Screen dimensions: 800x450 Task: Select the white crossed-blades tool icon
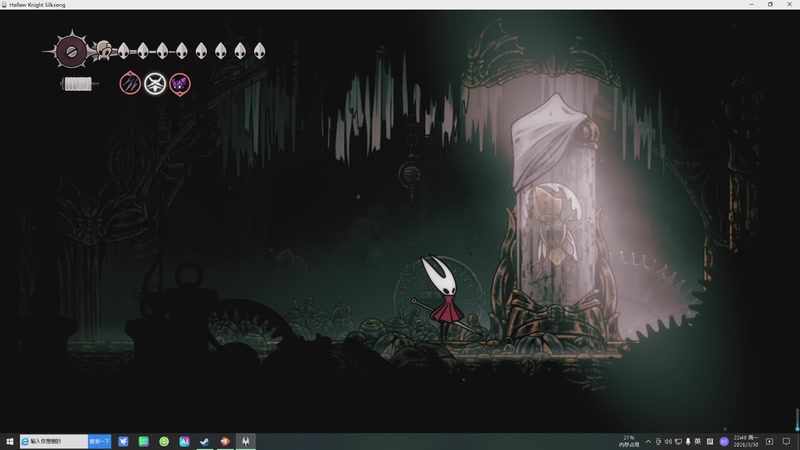tap(155, 84)
